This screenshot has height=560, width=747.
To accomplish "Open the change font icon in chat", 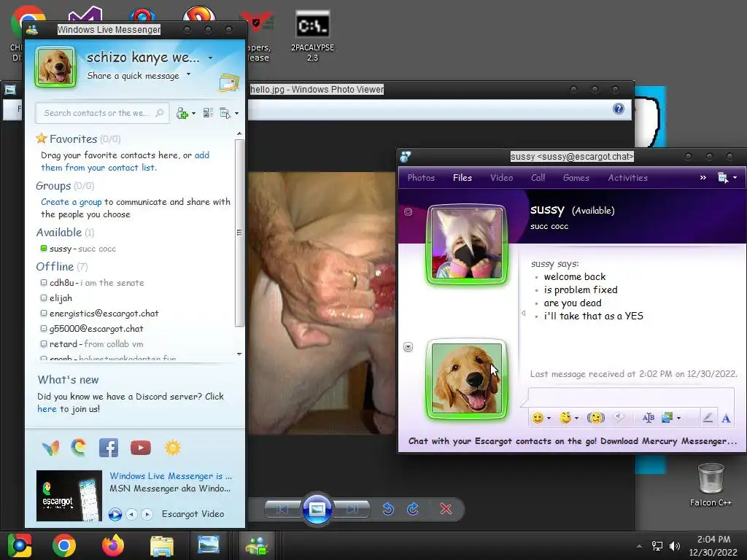I will click(649, 418).
